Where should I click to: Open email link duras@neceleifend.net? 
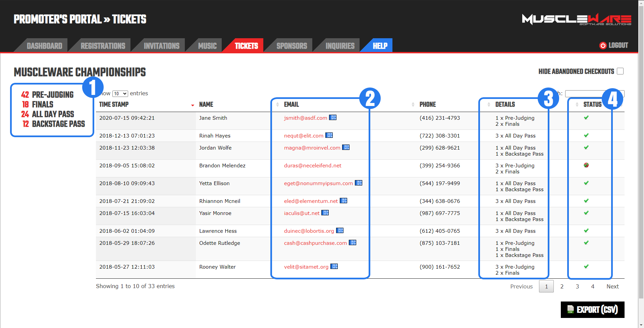click(x=312, y=166)
